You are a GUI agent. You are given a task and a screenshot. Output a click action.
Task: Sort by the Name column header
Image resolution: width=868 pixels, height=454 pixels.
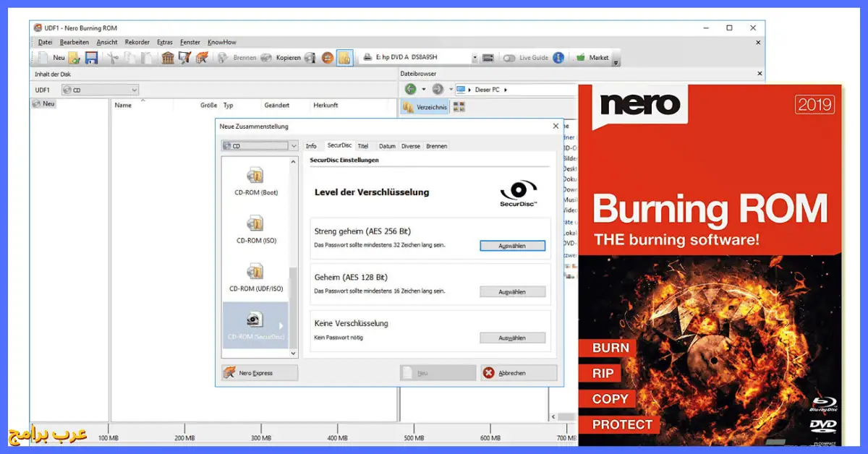123,106
